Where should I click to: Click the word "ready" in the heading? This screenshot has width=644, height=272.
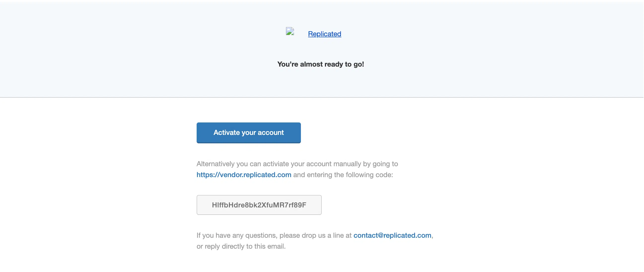coord(334,64)
